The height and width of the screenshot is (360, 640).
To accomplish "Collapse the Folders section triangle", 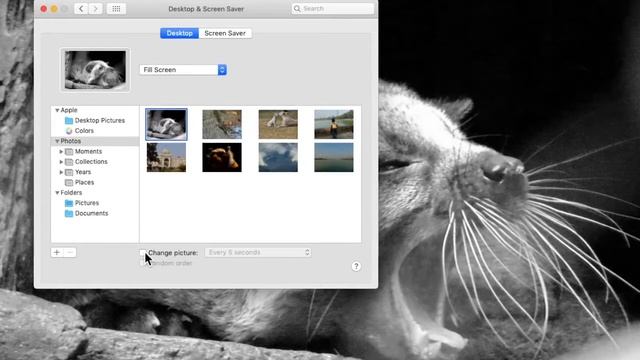I will (57, 193).
